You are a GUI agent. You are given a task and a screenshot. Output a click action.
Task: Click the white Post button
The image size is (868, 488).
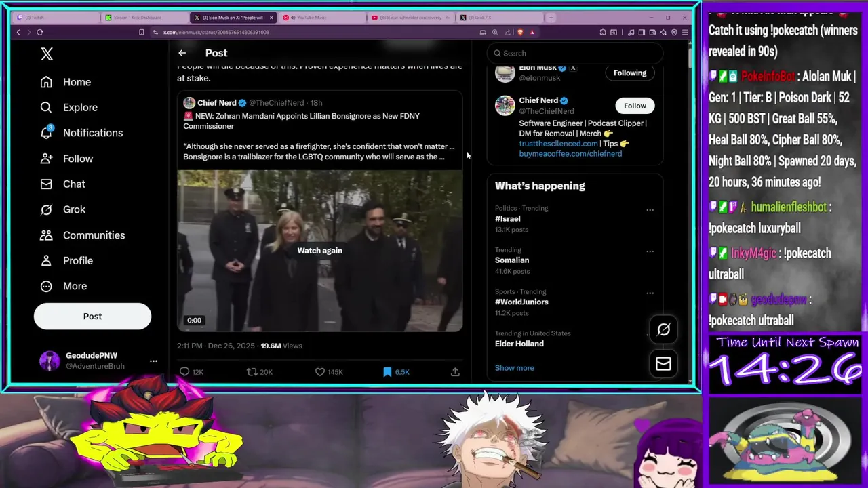[x=92, y=317]
